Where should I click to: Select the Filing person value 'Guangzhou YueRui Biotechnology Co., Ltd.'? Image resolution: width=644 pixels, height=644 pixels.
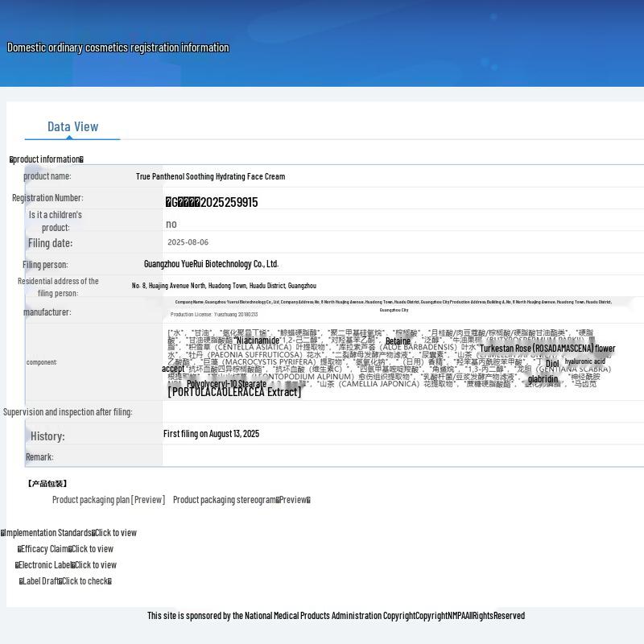[212, 264]
